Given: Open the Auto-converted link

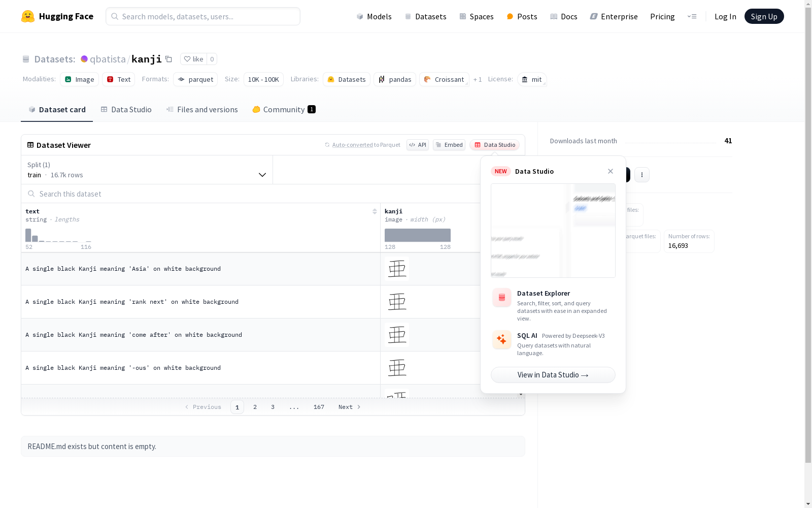Looking at the screenshot, I should (352, 145).
